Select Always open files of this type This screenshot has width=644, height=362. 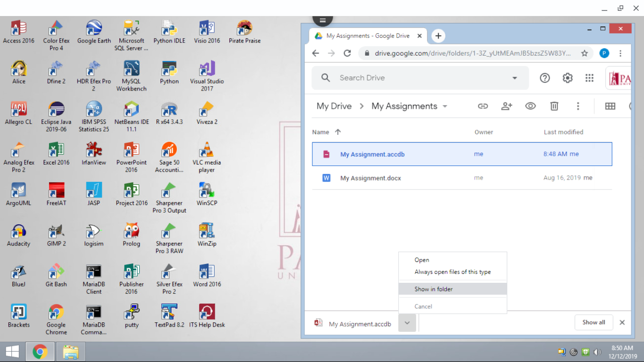452,272
